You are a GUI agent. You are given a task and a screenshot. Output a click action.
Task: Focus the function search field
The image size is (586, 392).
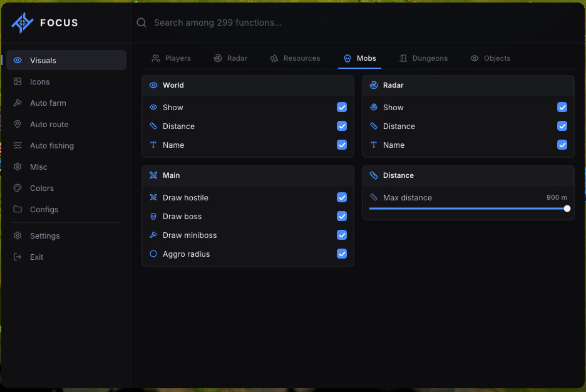(x=358, y=23)
